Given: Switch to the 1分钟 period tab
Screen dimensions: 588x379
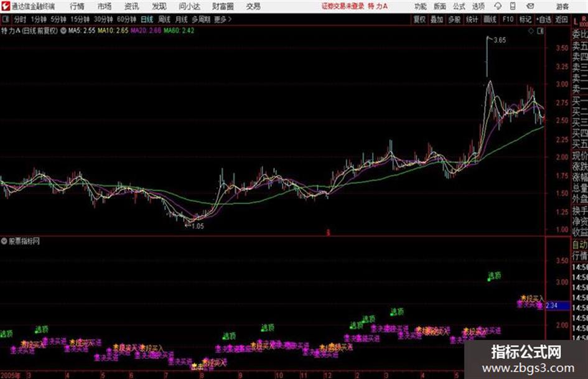Looking at the screenshot, I should click(39, 19).
